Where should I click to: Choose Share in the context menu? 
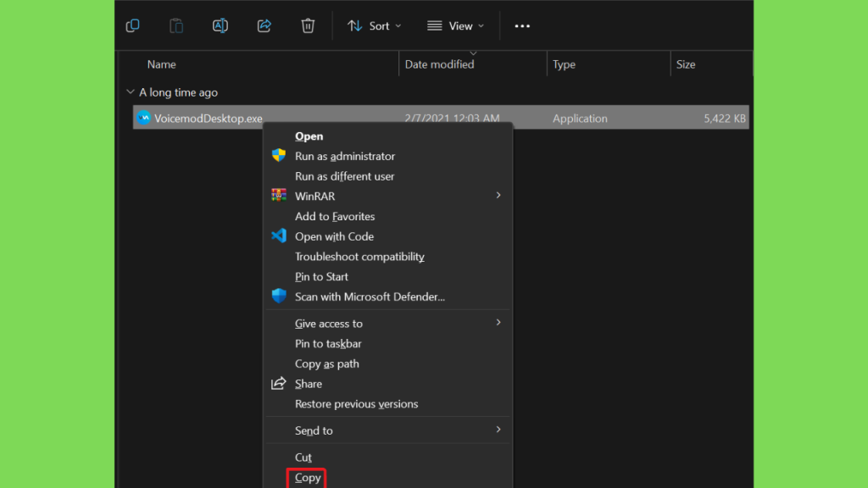(x=309, y=384)
